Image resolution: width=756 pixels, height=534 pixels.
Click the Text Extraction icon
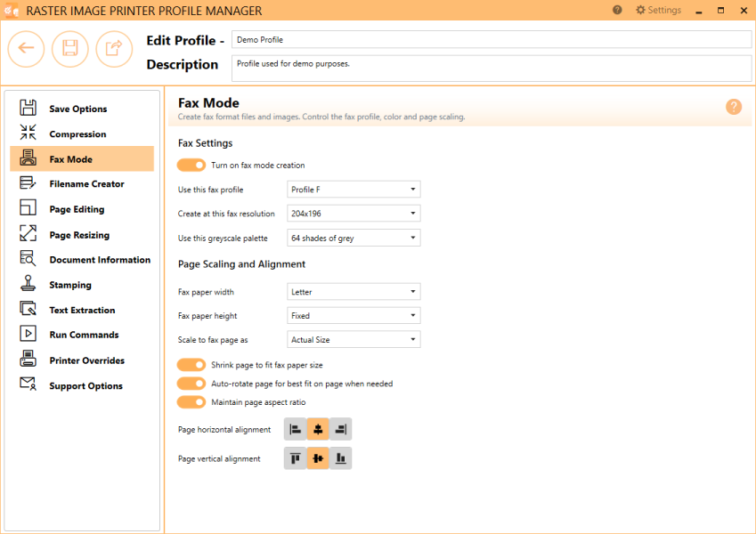point(28,309)
